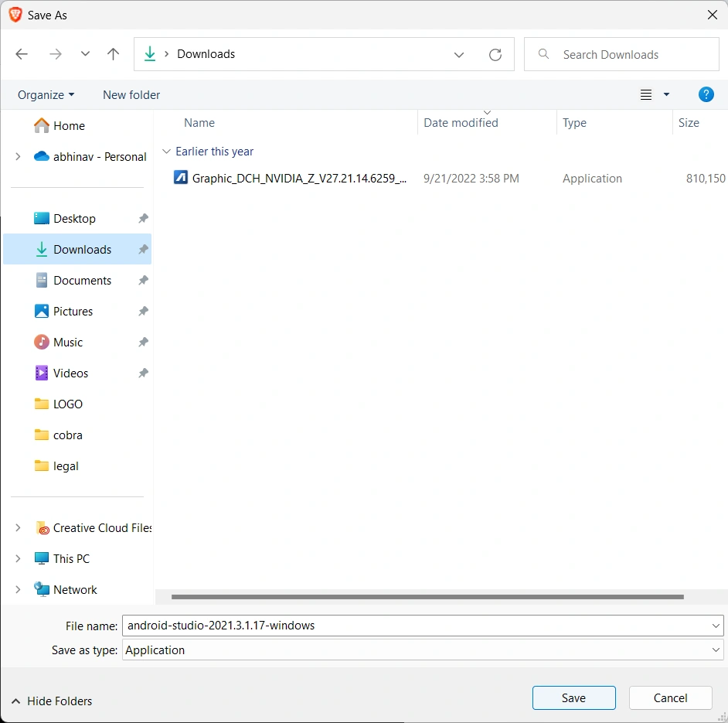Open Music folder in sidebar
The image size is (728, 723).
point(68,342)
